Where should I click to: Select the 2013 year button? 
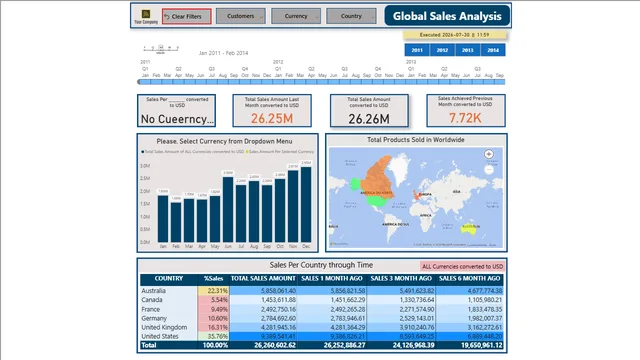pos(467,50)
